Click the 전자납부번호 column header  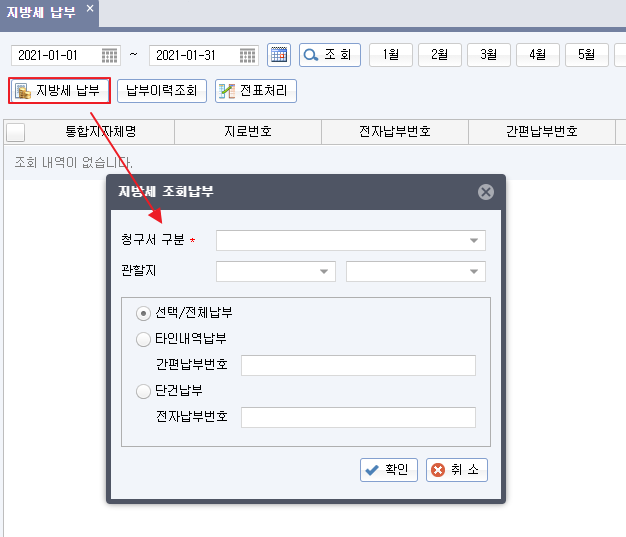[395, 131]
